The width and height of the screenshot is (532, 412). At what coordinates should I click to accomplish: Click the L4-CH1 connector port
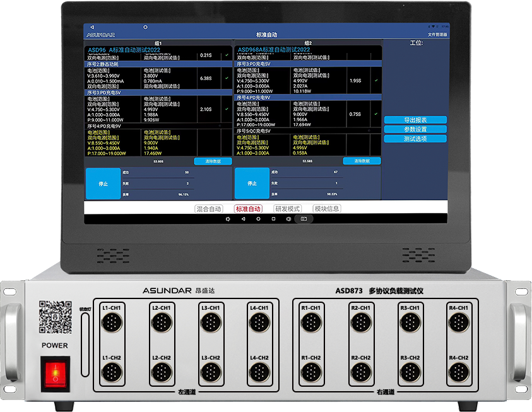pyautogui.click(x=259, y=322)
